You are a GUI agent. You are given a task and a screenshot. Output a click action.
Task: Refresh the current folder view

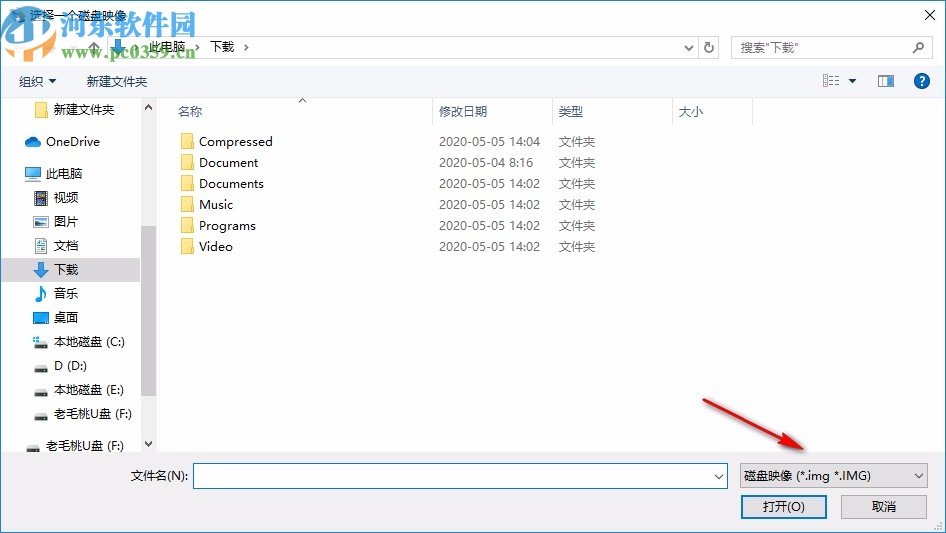(x=709, y=47)
